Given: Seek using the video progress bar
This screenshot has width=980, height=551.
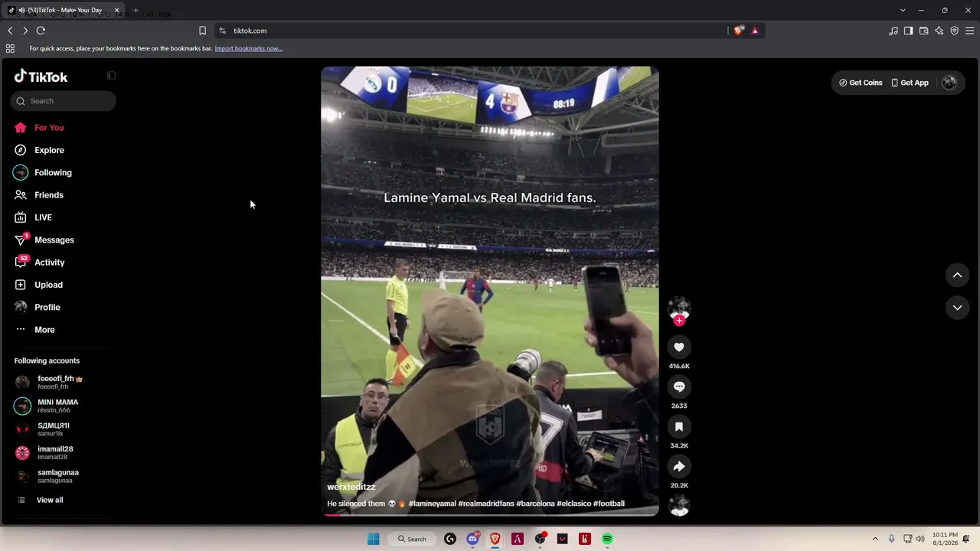Looking at the screenshot, I should [x=490, y=514].
